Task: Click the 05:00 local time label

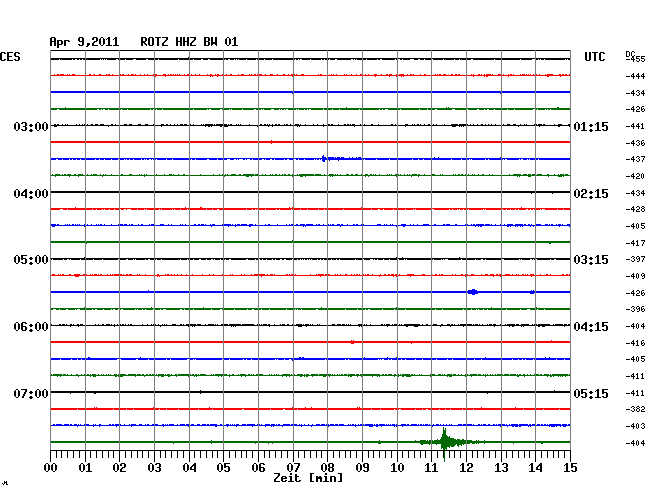Action: (x=31, y=260)
